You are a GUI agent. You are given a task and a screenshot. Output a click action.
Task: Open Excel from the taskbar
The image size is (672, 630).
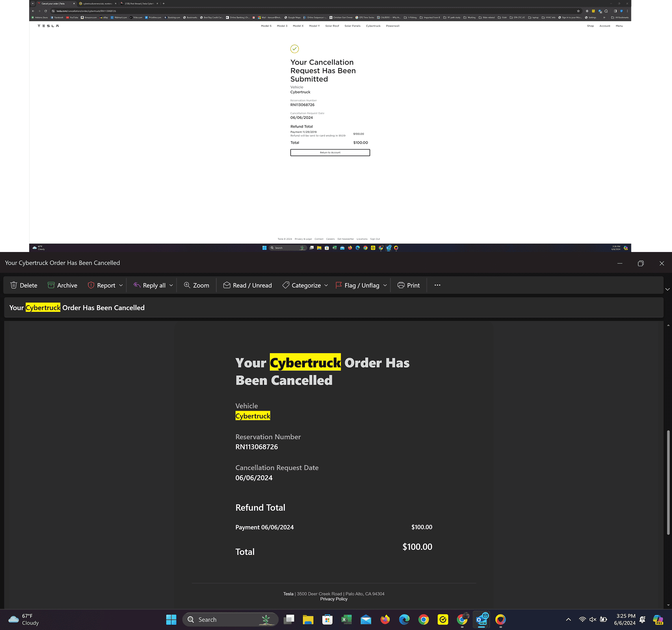[346, 620]
